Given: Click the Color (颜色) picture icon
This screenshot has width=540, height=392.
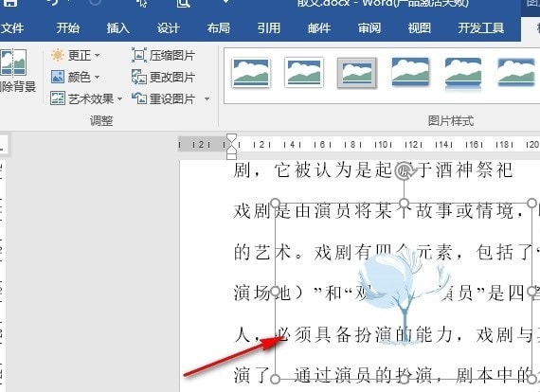Looking at the screenshot, I should coord(58,77).
